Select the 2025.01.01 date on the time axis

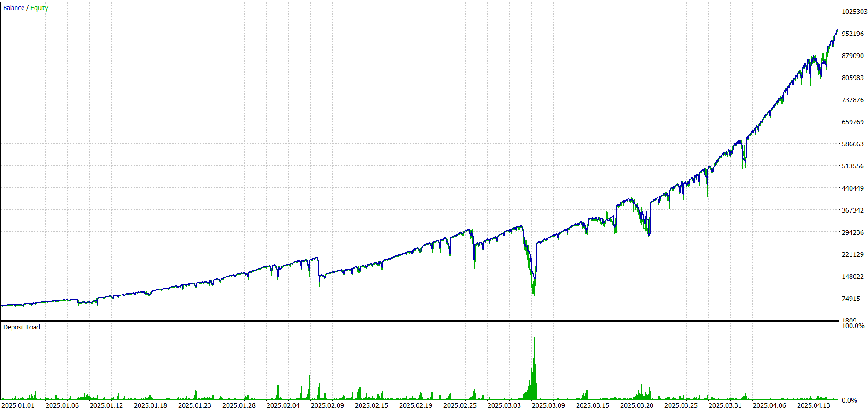(x=18, y=405)
